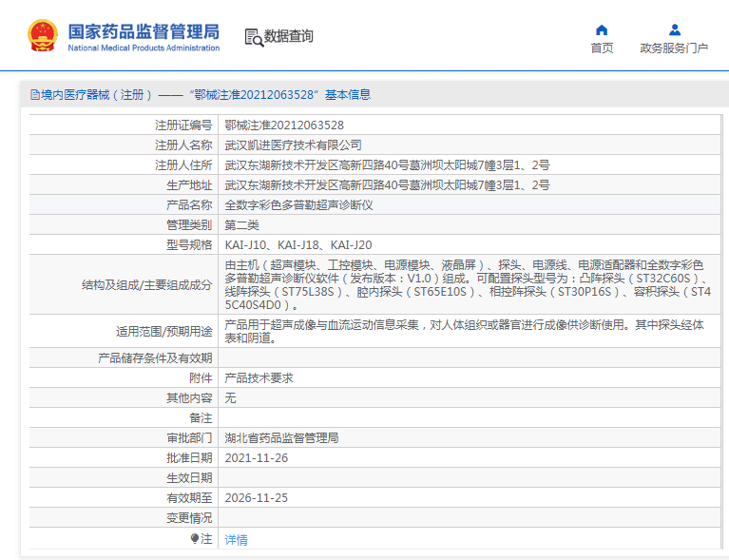This screenshot has width=729, height=560.
Task: Go to 首页 via its text label
Action: (602, 48)
